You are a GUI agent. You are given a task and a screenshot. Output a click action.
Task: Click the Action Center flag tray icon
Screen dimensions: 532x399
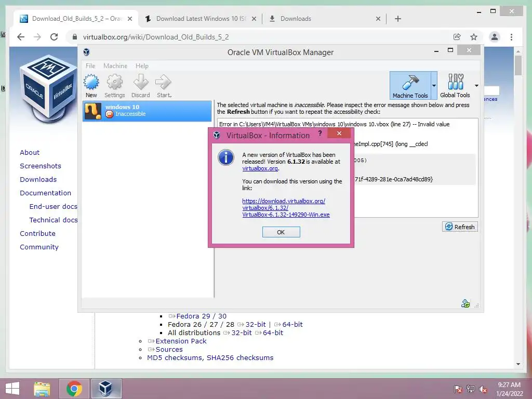[x=458, y=389]
